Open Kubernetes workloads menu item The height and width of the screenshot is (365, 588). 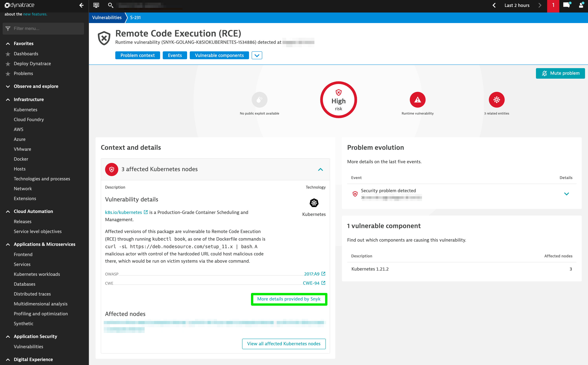[37, 274]
